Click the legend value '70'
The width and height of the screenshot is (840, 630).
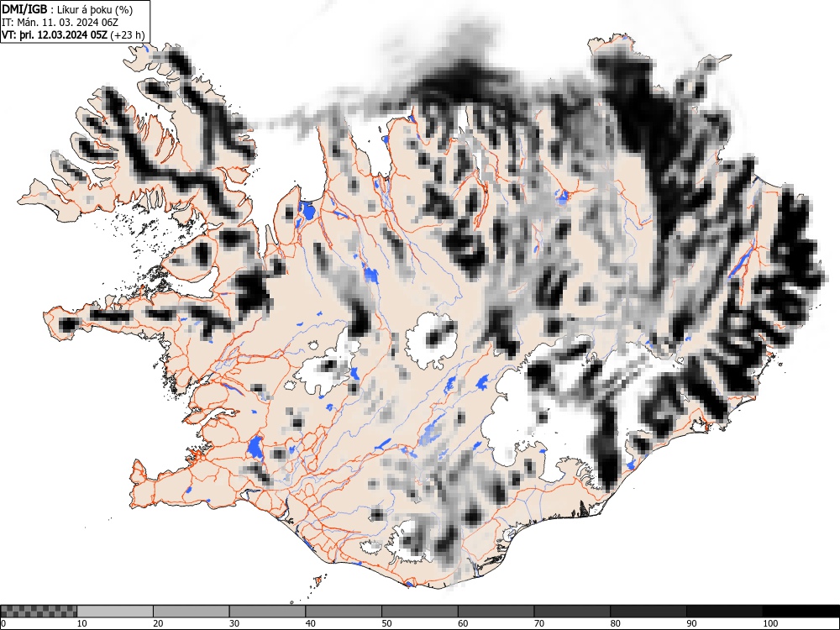tap(539, 623)
